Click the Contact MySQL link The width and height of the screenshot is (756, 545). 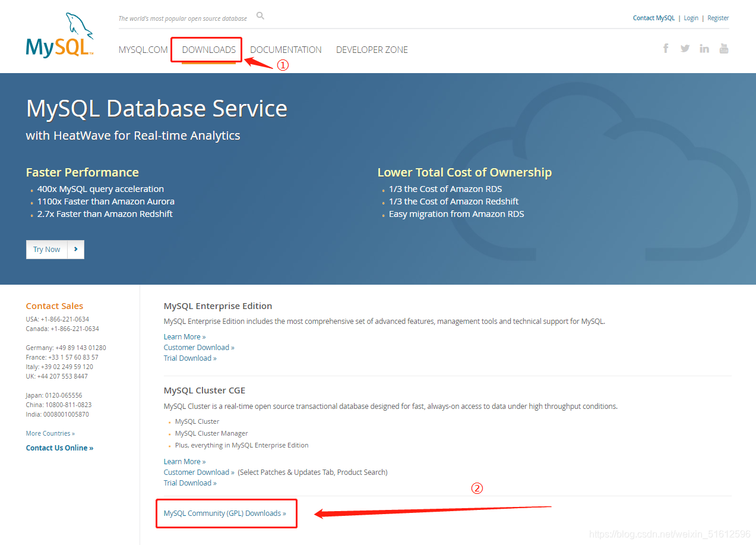coord(654,18)
